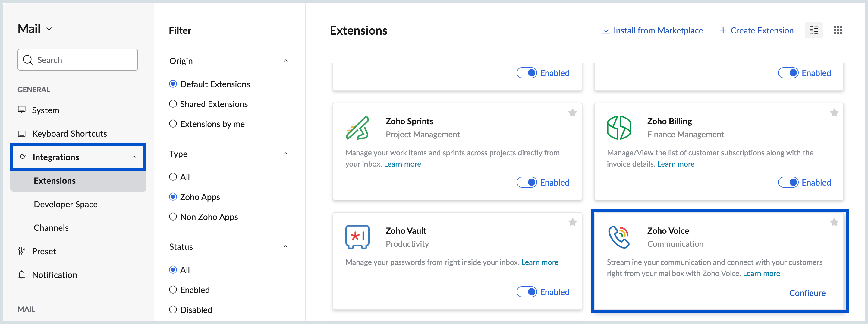Switch to grid view layout icon

coord(837,30)
